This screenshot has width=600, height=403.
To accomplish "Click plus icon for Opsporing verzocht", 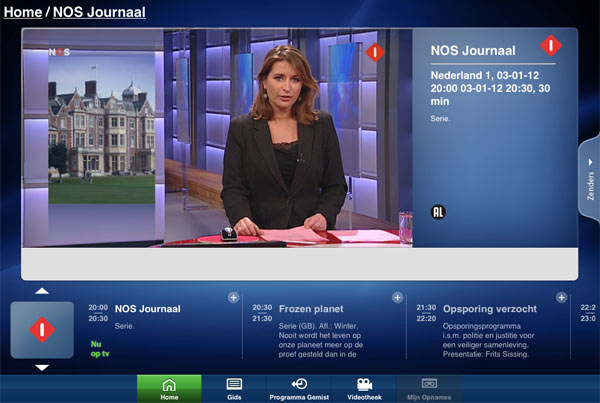I will point(561,297).
